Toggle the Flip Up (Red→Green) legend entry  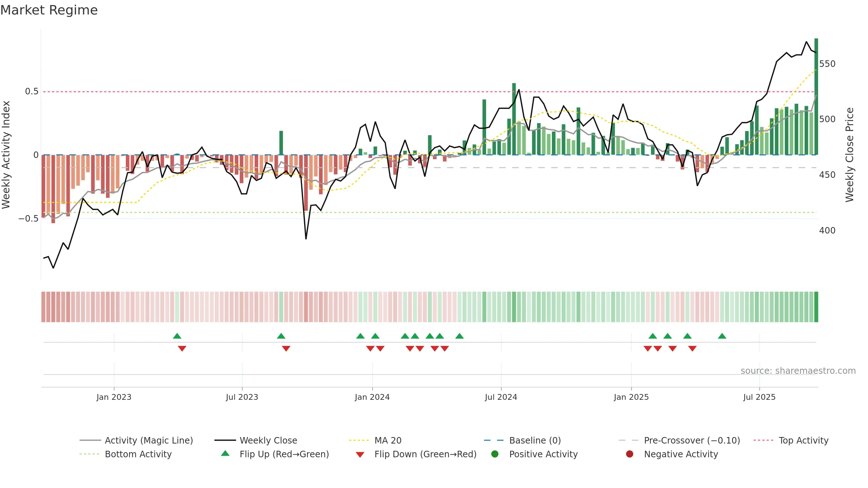coord(275,454)
